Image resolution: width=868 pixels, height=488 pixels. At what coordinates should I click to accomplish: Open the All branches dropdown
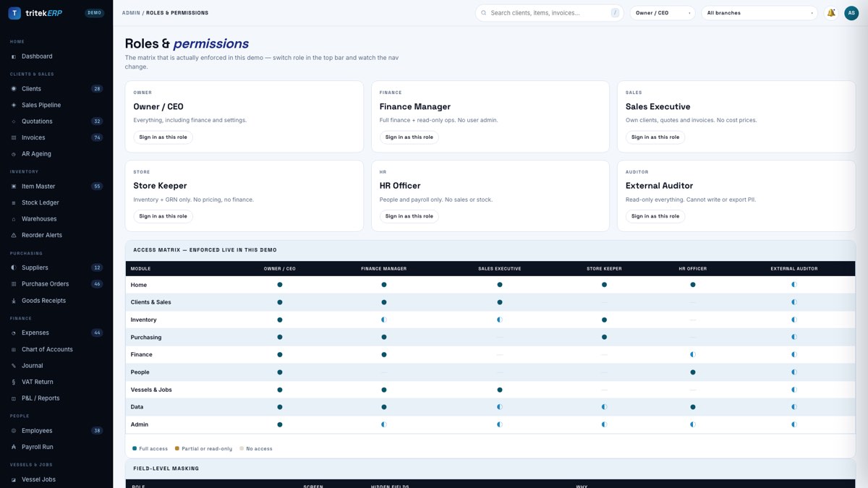click(x=759, y=13)
